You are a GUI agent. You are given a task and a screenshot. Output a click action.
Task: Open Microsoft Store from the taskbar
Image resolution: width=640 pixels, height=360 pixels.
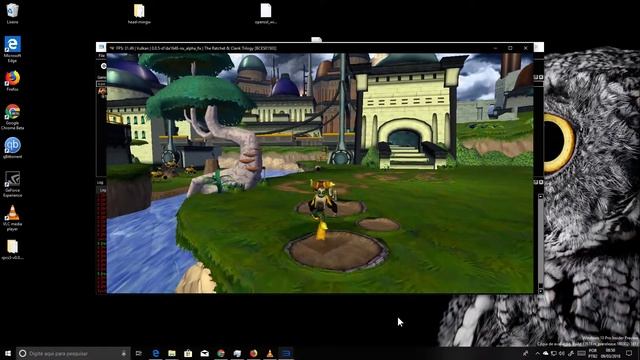tap(188, 353)
